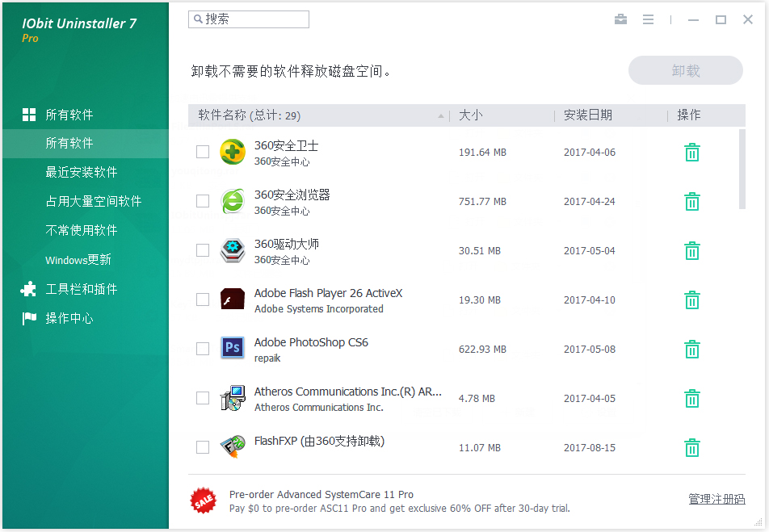Screen dimensions: 769x532
Task: Select 所有软件 main category in sidebar
Action: pos(69,115)
